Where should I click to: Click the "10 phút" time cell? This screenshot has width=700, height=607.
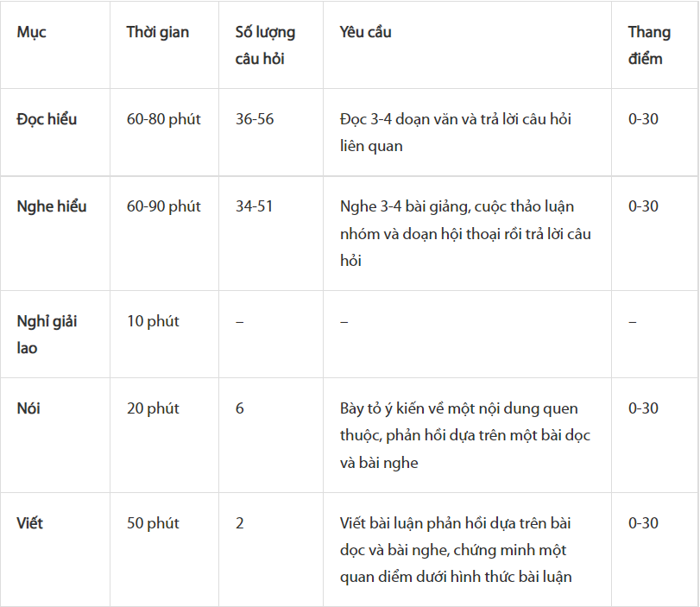click(x=153, y=321)
